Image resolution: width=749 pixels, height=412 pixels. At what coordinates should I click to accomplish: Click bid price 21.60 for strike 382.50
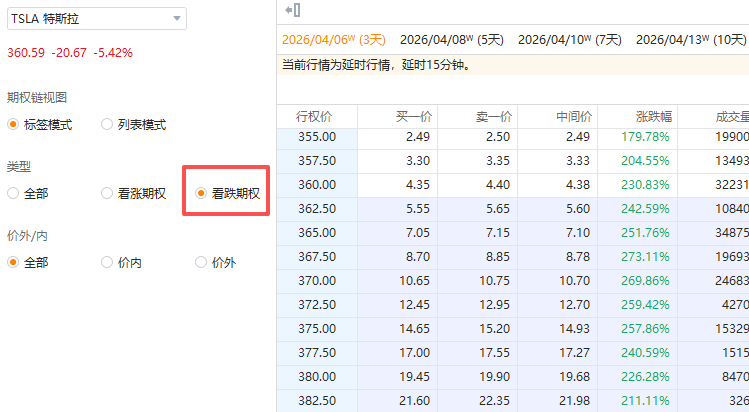click(415, 401)
